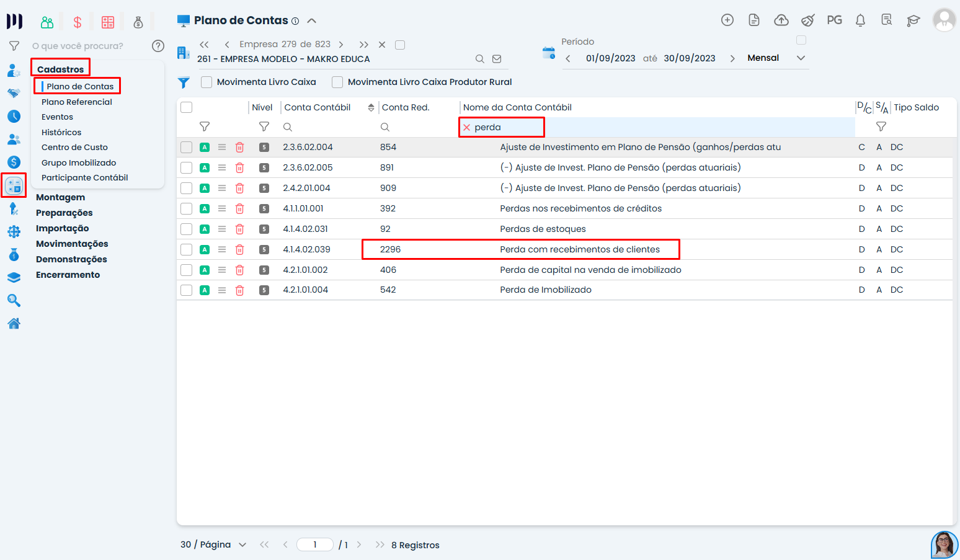Click the bell notifications icon
960x560 pixels.
click(x=860, y=20)
